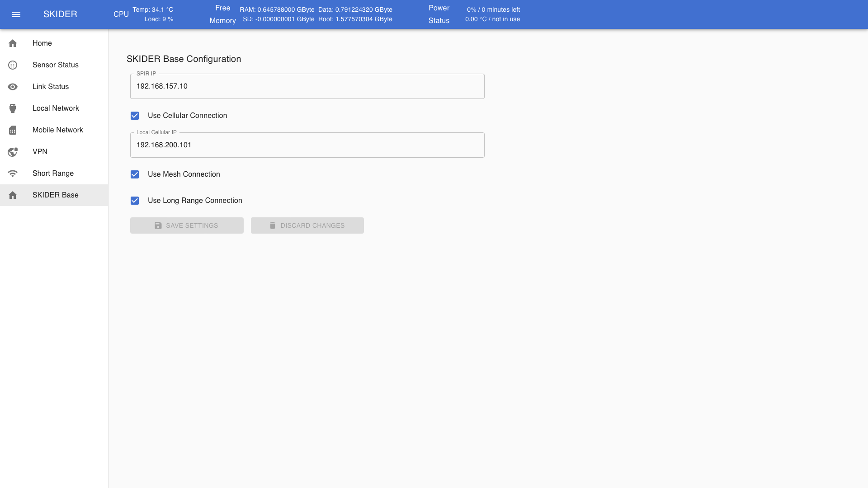Screen dimensions: 868x488
Task: Click the Sensor Status circular icon
Action: pyautogui.click(x=13, y=65)
